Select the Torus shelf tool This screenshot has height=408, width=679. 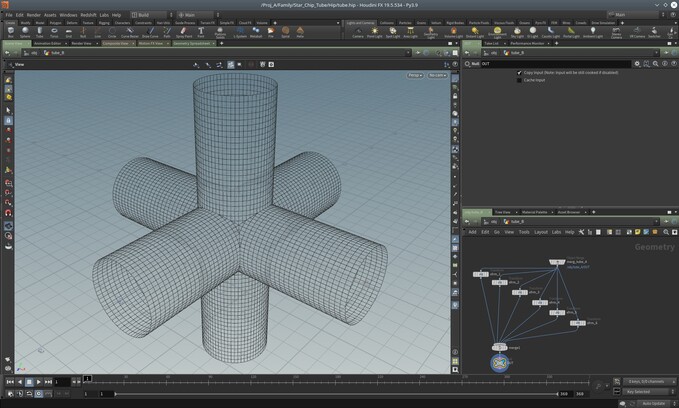pyautogui.click(x=54, y=32)
